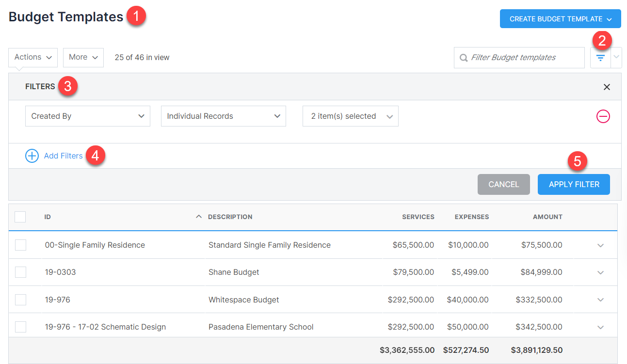Click the Apply Filter button
The image size is (627, 364).
click(x=574, y=184)
